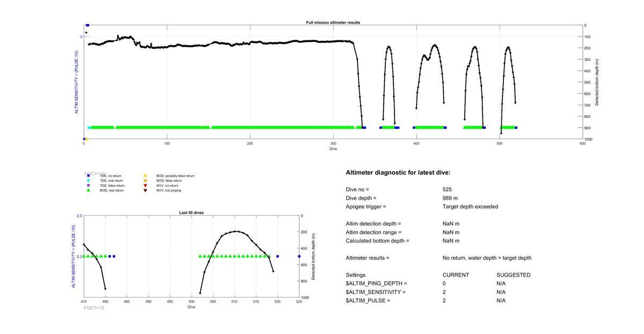Click the '989 m' dive depth value

pyautogui.click(x=450, y=198)
